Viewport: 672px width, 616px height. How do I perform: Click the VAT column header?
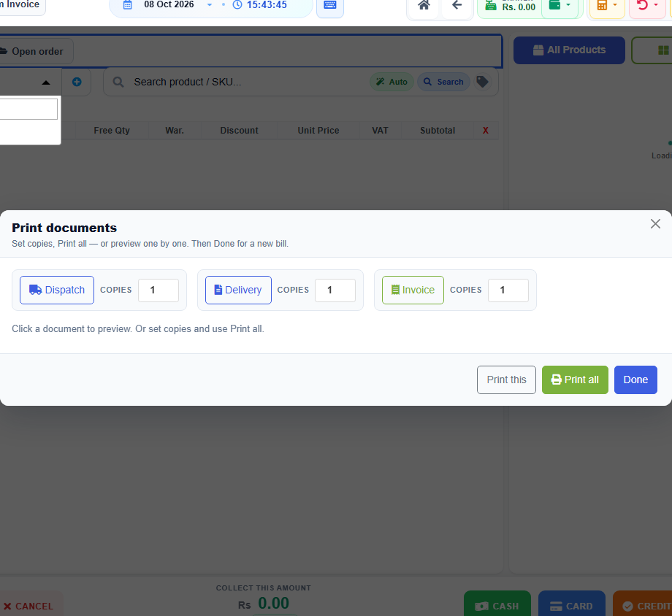(380, 130)
